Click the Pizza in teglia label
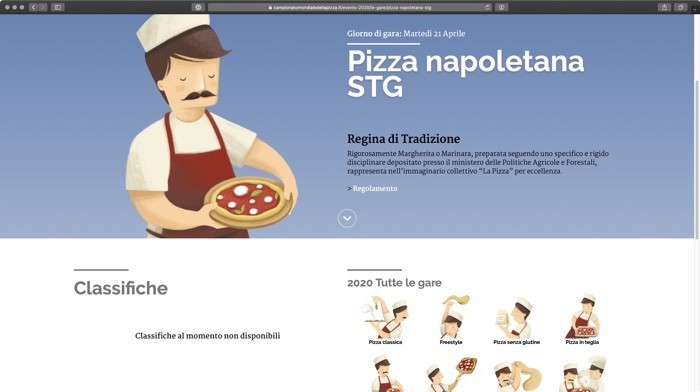The image size is (700, 392). click(x=582, y=342)
